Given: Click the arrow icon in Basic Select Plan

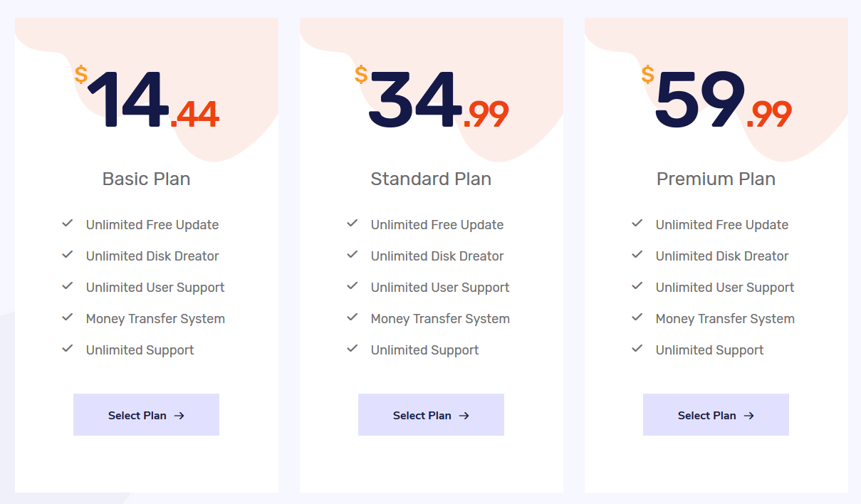Looking at the screenshot, I should [179, 416].
